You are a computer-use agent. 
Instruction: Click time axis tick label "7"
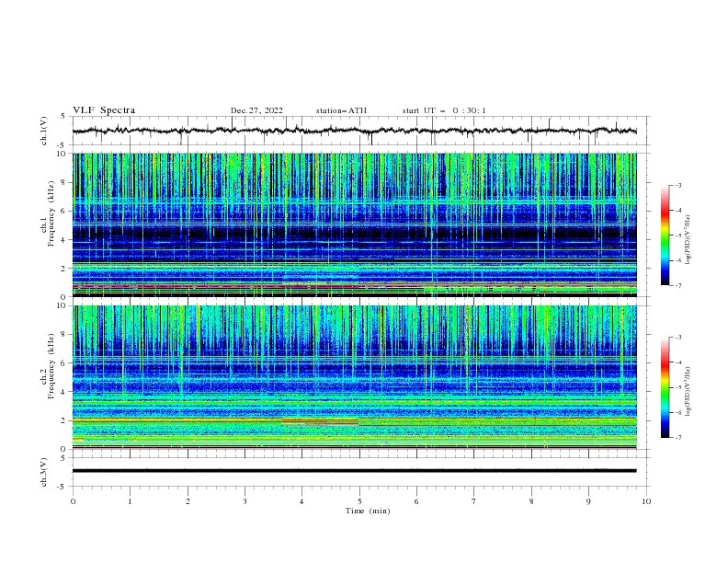474,501
